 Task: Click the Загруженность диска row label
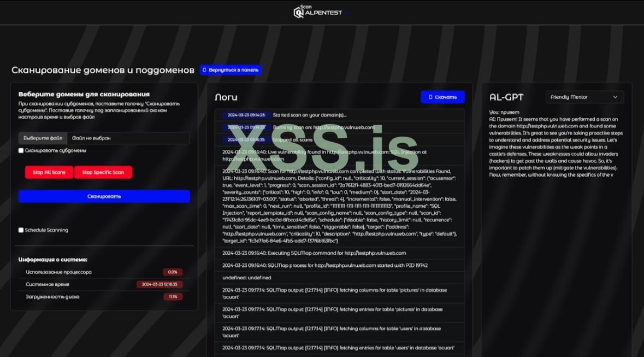[x=52, y=296]
